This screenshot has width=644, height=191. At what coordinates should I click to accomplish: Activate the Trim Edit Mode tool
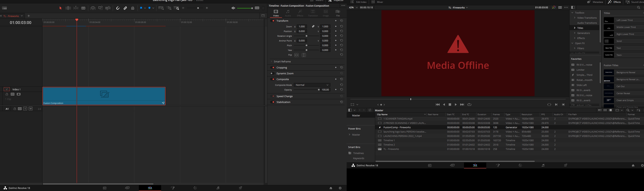(x=68, y=8)
